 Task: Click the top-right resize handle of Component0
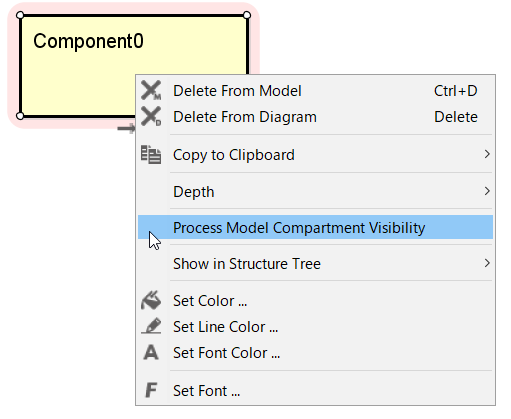click(247, 15)
